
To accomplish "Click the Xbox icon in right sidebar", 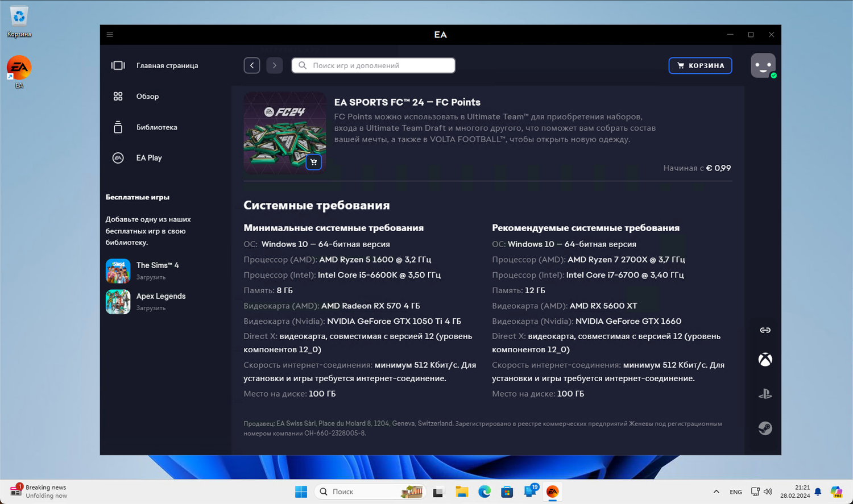I will (765, 360).
